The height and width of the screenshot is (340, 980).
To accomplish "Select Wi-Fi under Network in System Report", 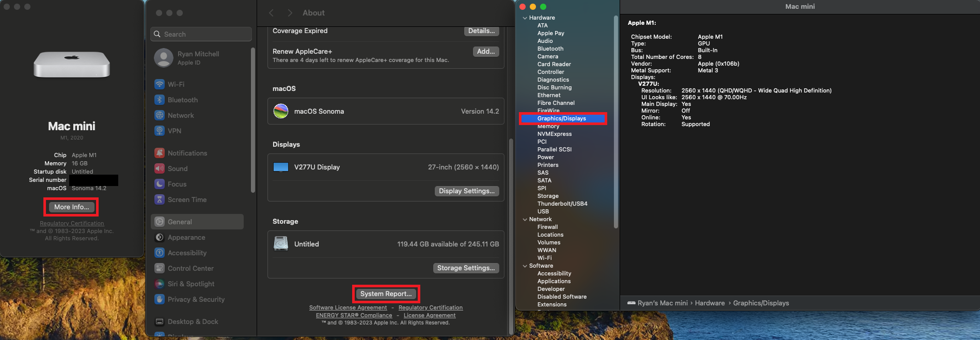I will click(545, 258).
